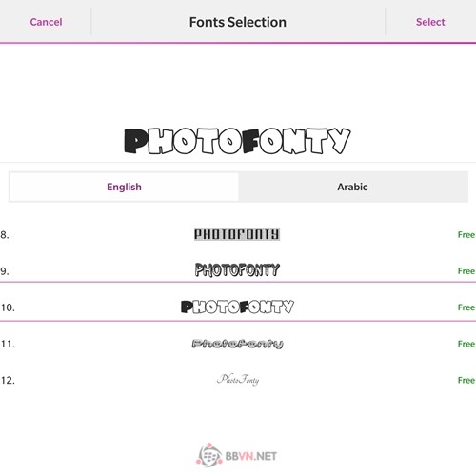Switch to the English fonts tab
The height and width of the screenshot is (476, 476).
124,187
